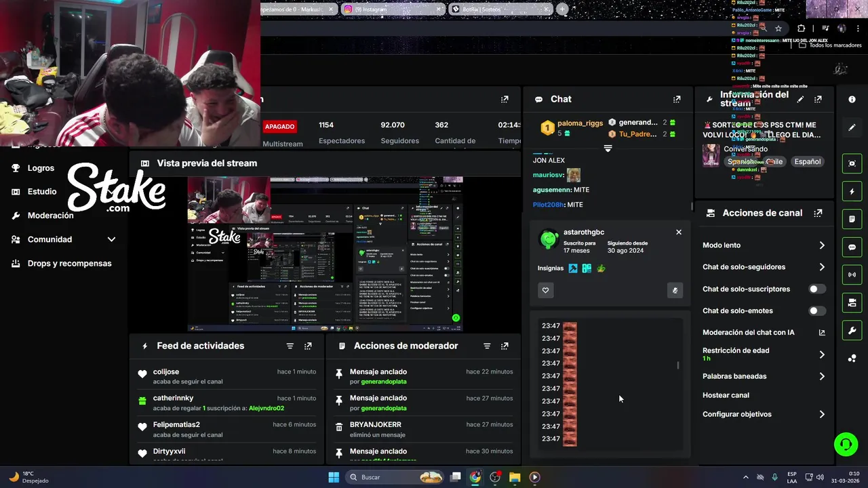Viewport: 868px width, 488px height.
Task: Click the Windows taskbar Buscar search box
Action: (395, 477)
